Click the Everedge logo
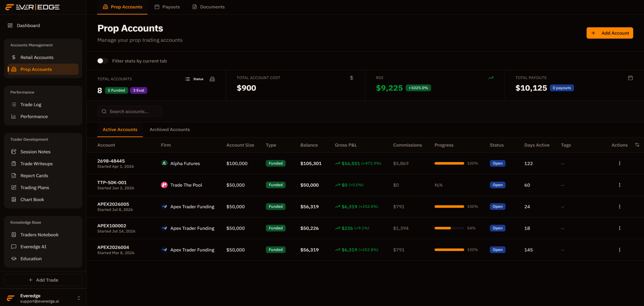The width and height of the screenshot is (644, 306). pos(33,7)
